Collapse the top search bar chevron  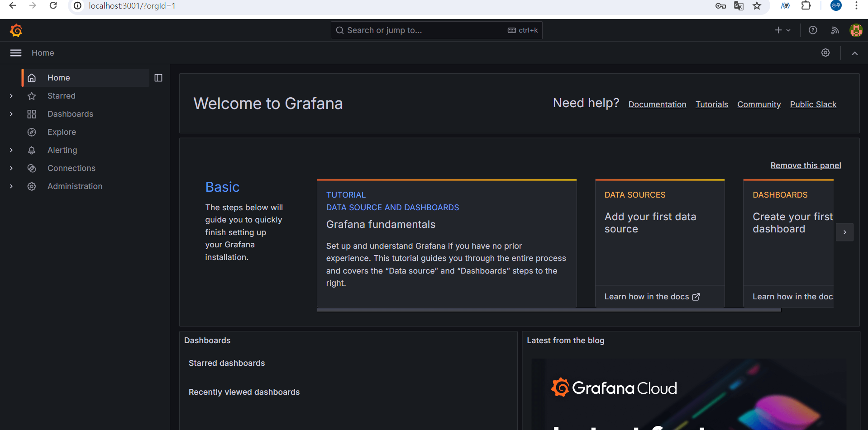854,53
